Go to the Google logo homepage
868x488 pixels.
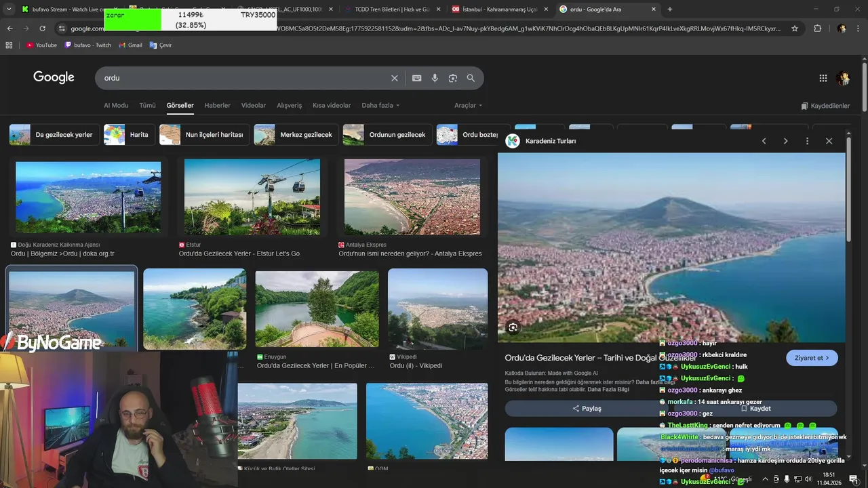point(54,77)
